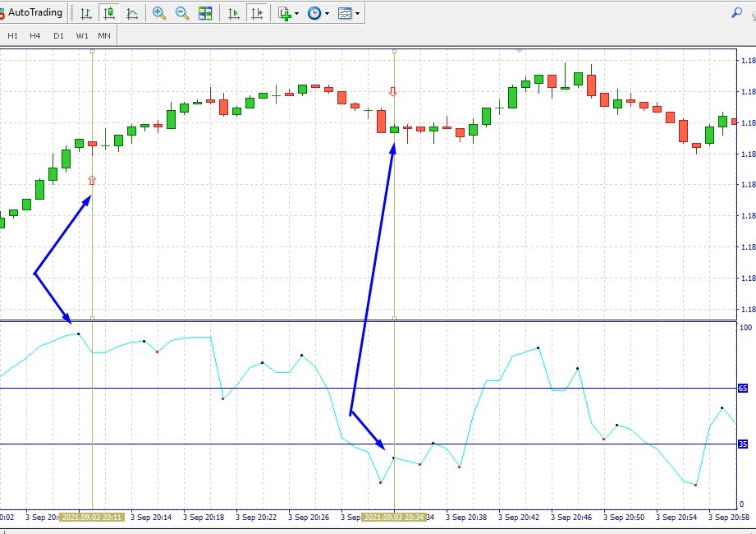Click the 3 Sep 20:50 time label
The height and width of the screenshot is (534, 756).
pyautogui.click(x=624, y=517)
